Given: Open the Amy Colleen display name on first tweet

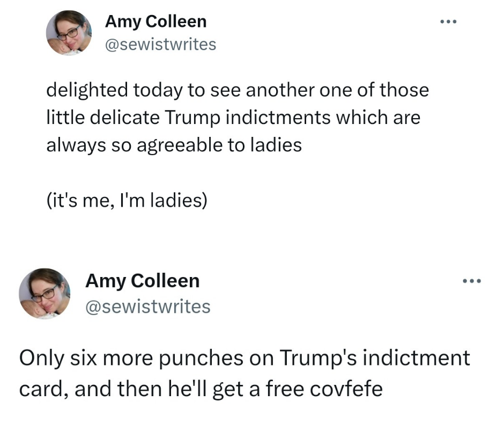Looking at the screenshot, I should 155,22.
